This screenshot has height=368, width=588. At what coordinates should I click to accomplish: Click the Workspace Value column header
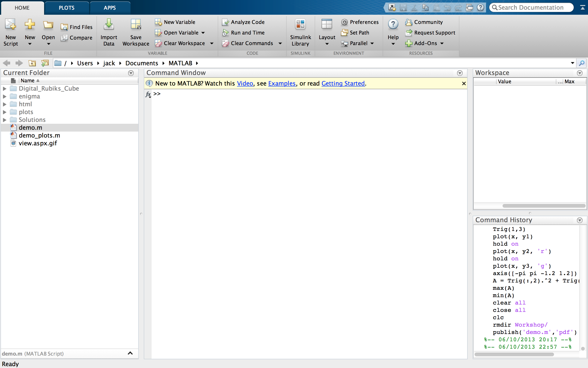pos(526,81)
